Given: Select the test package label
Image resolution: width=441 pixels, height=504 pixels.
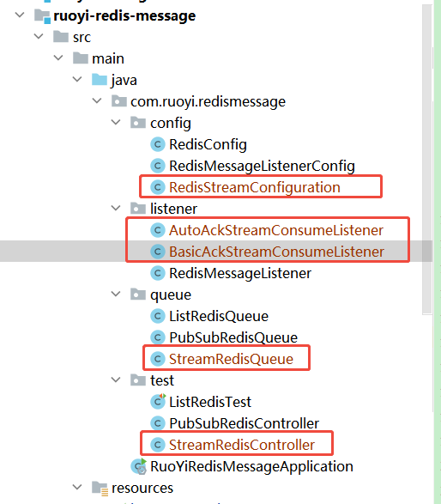Looking at the screenshot, I should pos(162,380).
